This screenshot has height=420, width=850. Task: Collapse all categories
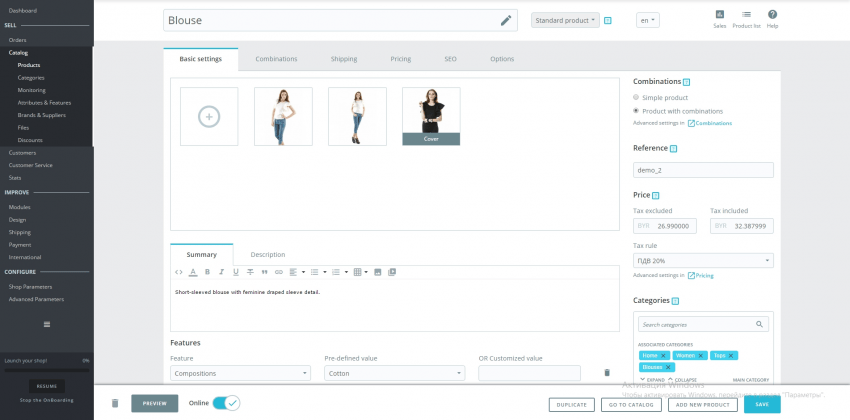(x=682, y=380)
